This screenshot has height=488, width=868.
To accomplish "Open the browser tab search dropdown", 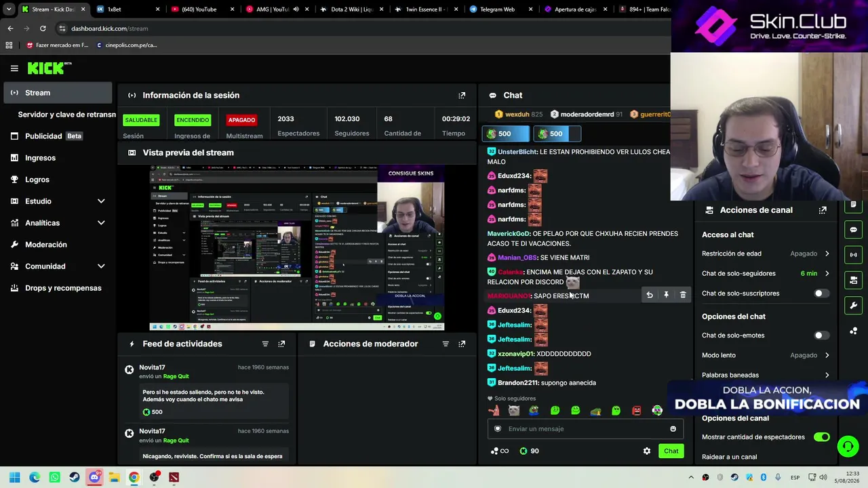I will [9, 9].
